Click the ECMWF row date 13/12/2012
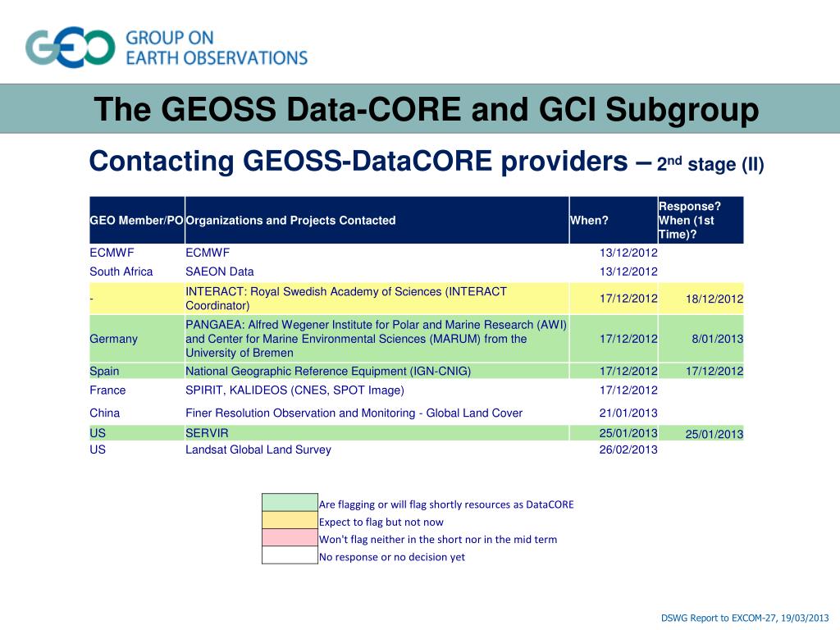The image size is (840, 630). (628, 253)
